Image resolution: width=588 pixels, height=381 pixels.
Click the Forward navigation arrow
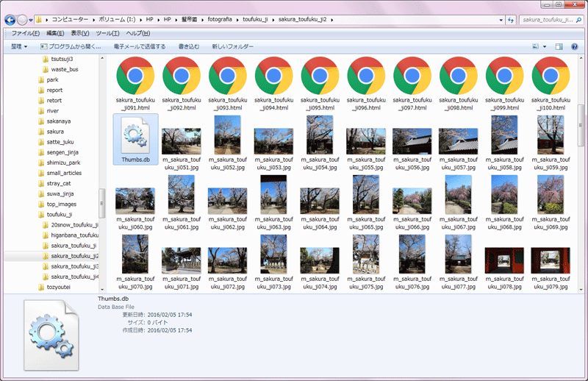click(x=22, y=20)
